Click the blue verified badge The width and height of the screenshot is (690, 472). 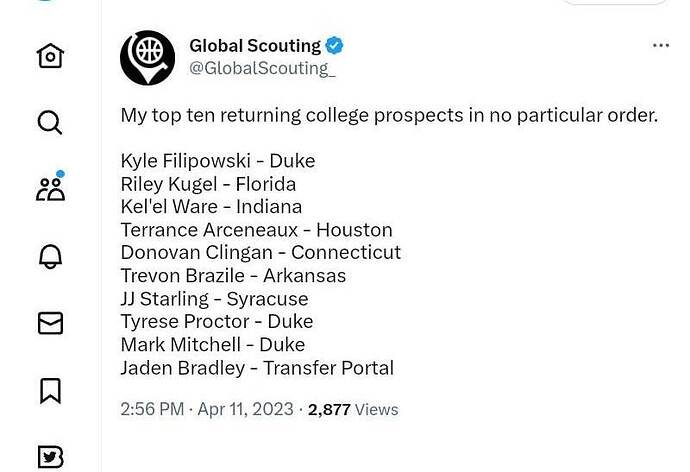pyautogui.click(x=334, y=45)
